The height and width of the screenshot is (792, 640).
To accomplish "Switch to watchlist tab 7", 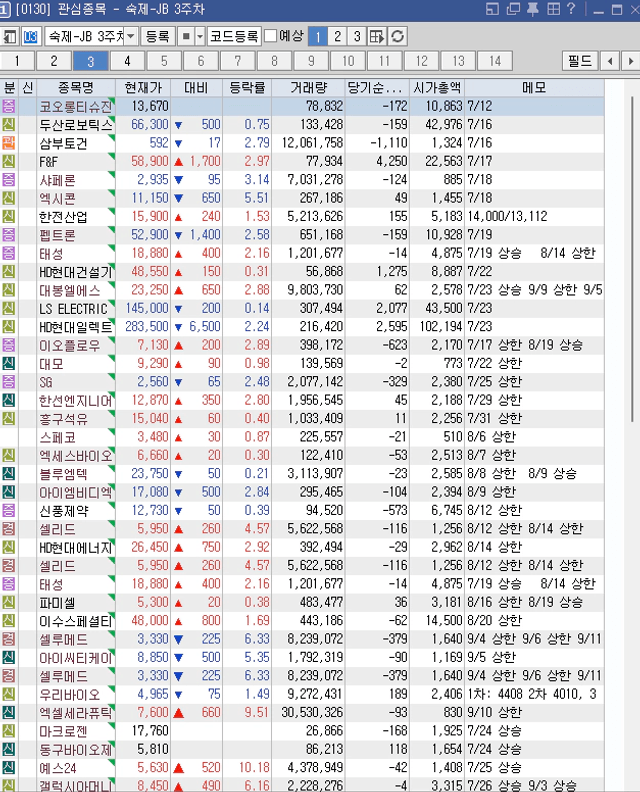I will [237, 61].
